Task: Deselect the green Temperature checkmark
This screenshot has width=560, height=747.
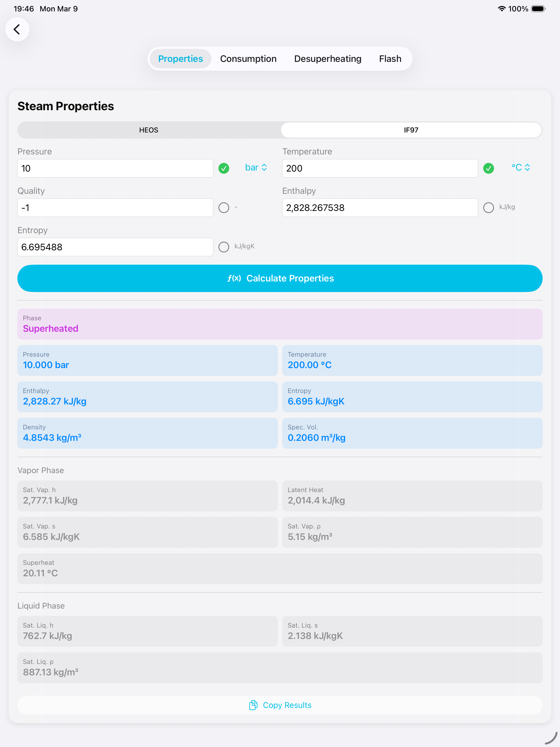Action: 488,168
